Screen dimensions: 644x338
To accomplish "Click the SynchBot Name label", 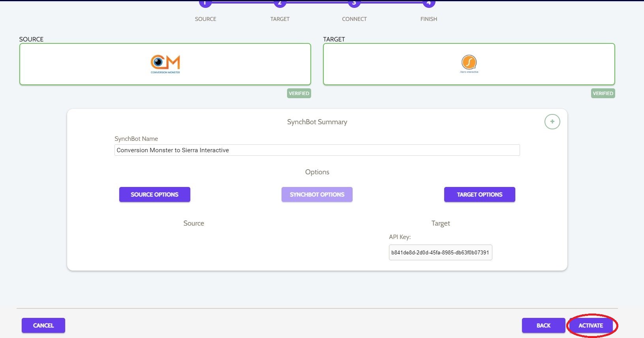I will pyautogui.click(x=136, y=139).
